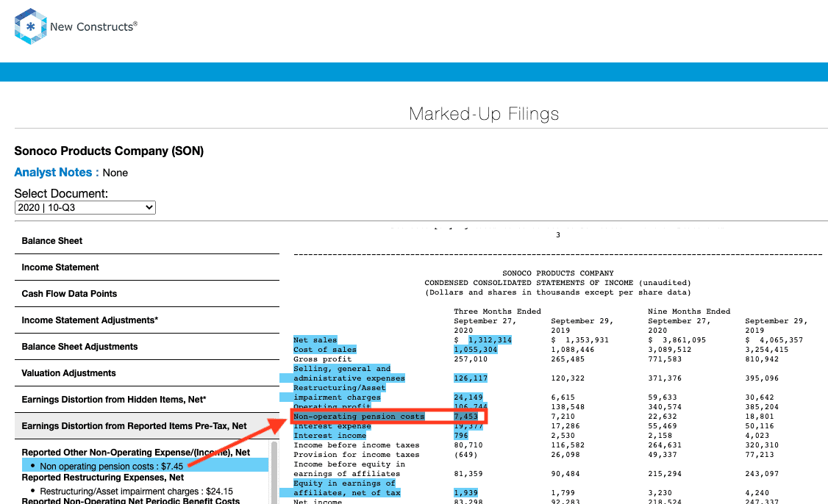Click the Gross profit 257,010 value
828x504 pixels.
[471, 359]
